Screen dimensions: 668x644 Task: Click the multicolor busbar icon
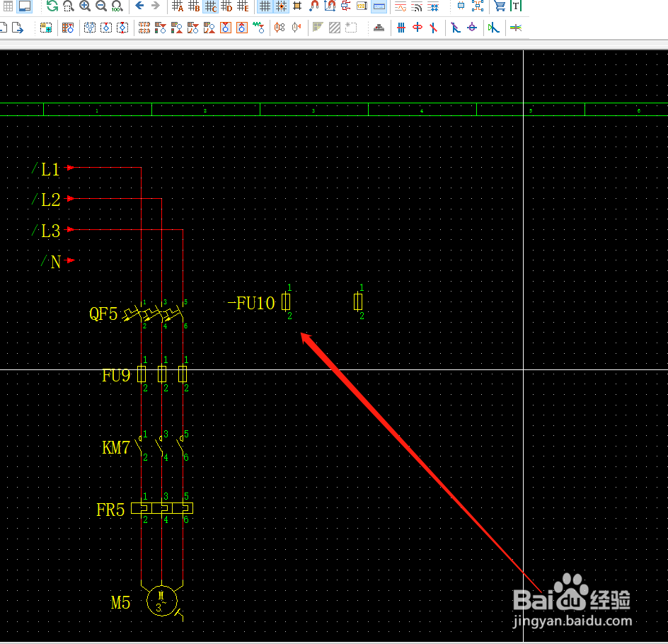515,28
